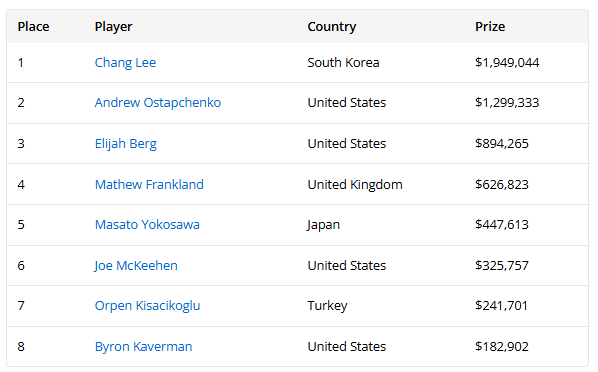This screenshot has height=372, width=598.
Task: Select the $1,949,044 prize cell
Action: pos(507,63)
